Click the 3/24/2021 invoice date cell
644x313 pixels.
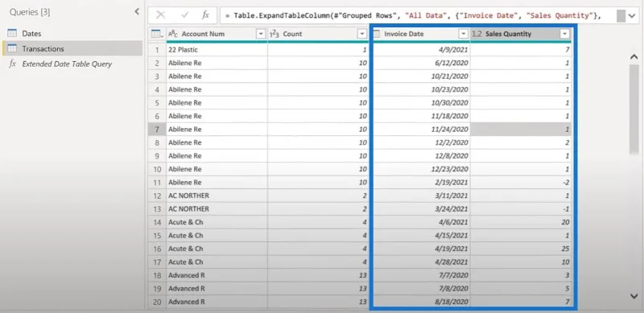pos(421,208)
